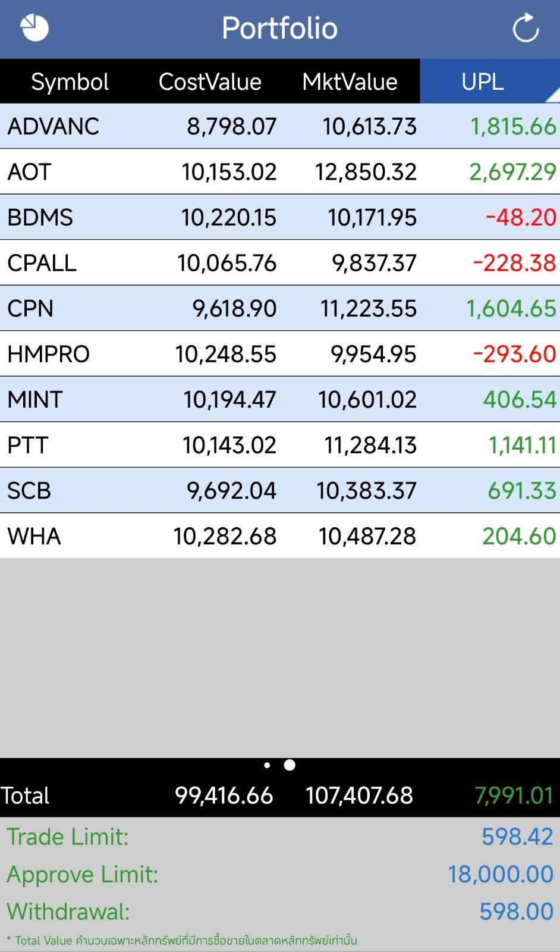Tap the second page indicator dot
The height and width of the screenshot is (952, 560).
pyautogui.click(x=290, y=765)
